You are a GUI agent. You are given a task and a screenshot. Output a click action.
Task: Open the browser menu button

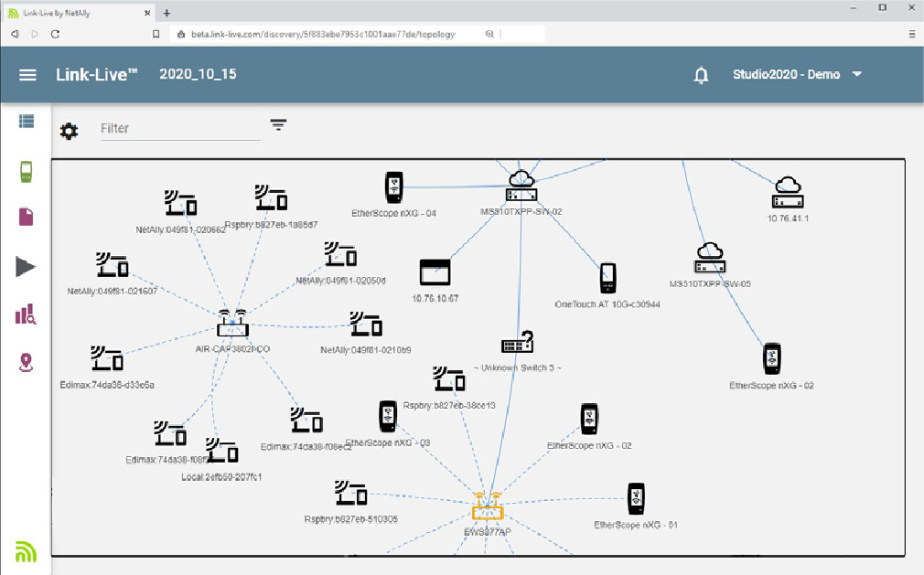point(911,34)
